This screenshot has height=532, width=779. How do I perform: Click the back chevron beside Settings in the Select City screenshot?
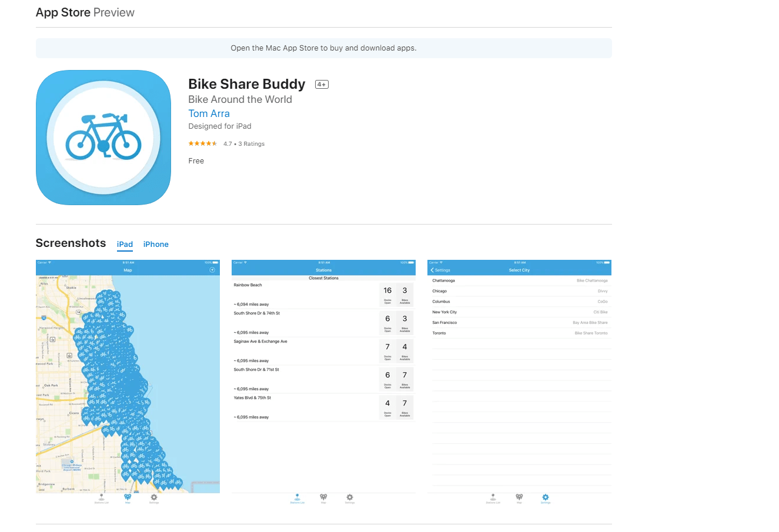pos(432,270)
